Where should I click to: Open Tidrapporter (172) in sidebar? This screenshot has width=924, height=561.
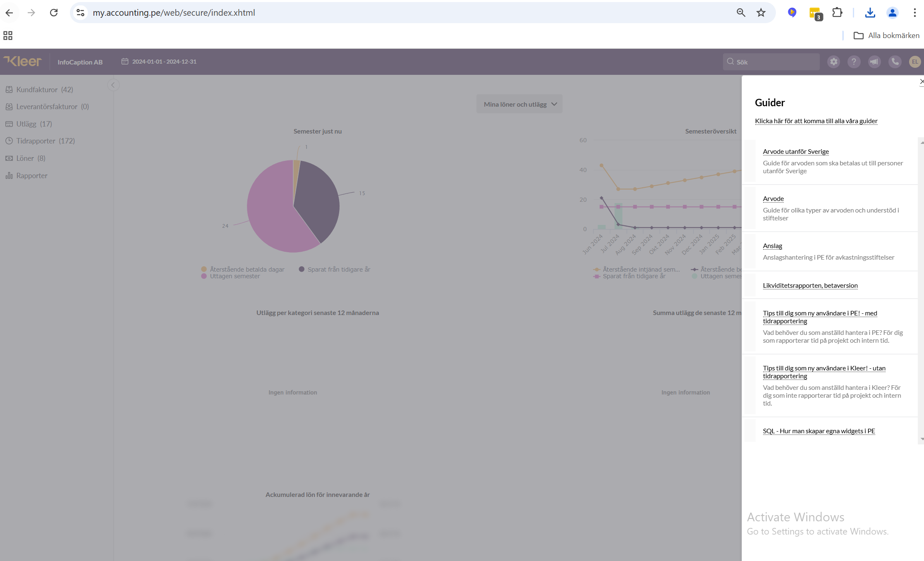tap(45, 141)
